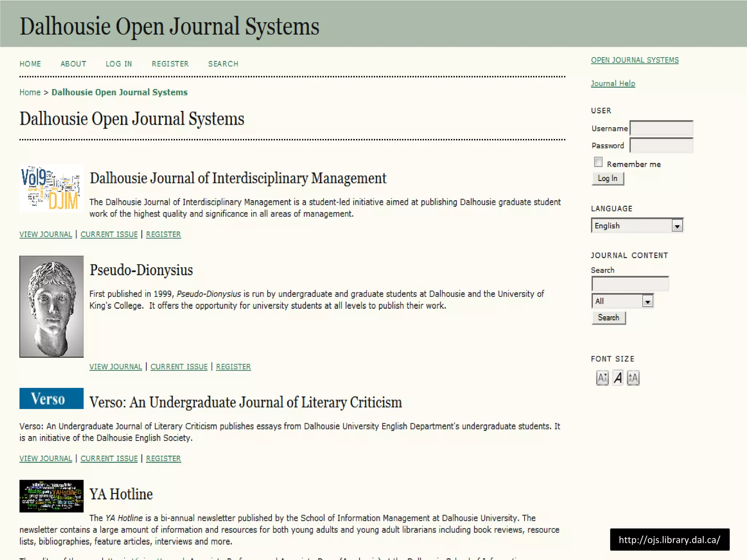Click the decrease font size icon
Screen dimensions: 747x560
pos(602,378)
